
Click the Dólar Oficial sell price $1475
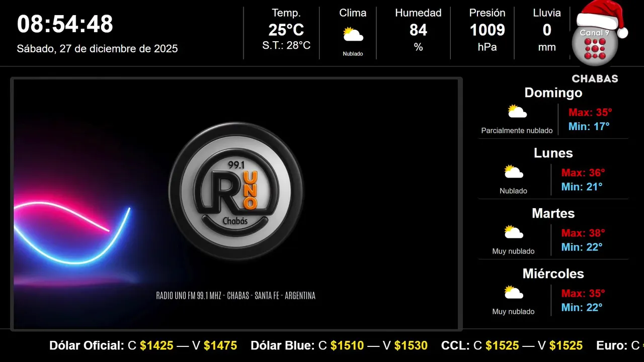pyautogui.click(x=220, y=345)
